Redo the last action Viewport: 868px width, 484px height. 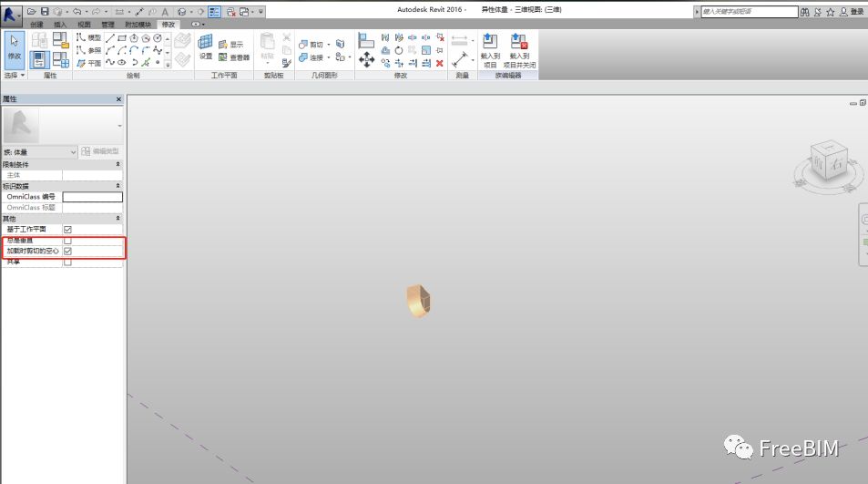click(96, 11)
